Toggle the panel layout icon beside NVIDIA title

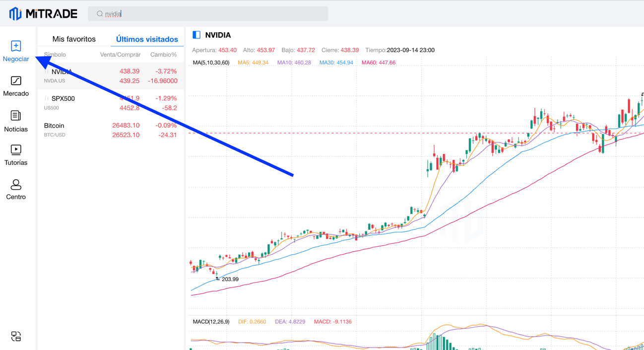click(x=196, y=35)
